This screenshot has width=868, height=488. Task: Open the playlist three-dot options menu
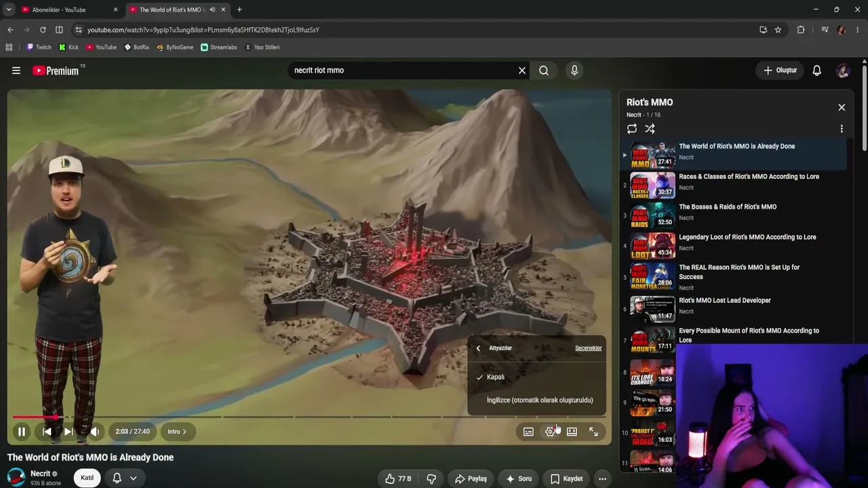pyautogui.click(x=842, y=129)
